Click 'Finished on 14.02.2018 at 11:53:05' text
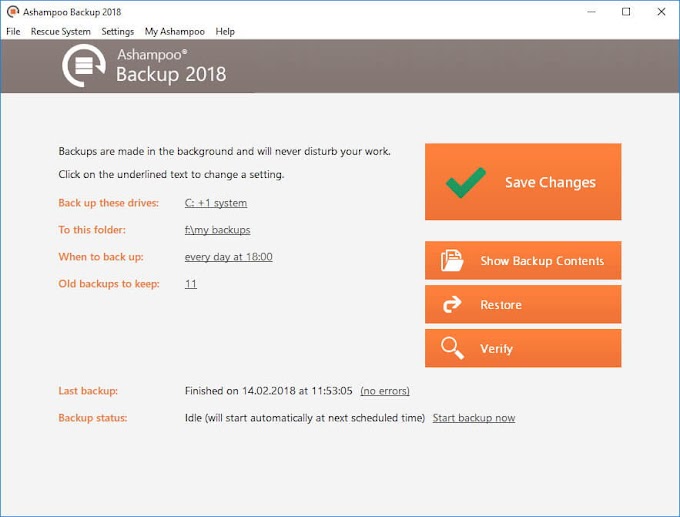This screenshot has width=680, height=517. click(x=268, y=391)
